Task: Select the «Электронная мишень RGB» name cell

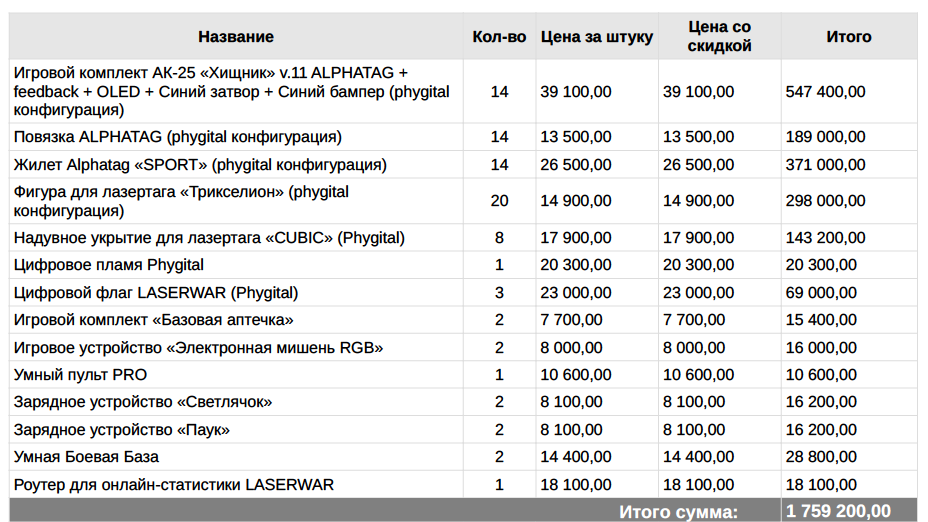Action: [199, 348]
